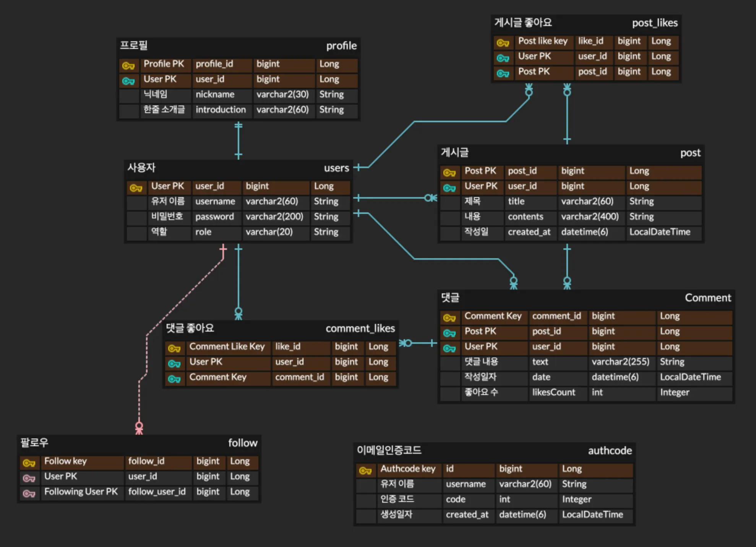756x547 pixels.
Task: Click the cyan key icon in profile's User PK row
Action: click(x=128, y=81)
